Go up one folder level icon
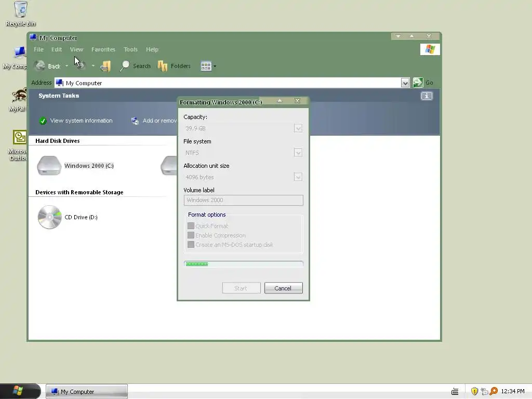532x399 pixels. [105, 66]
